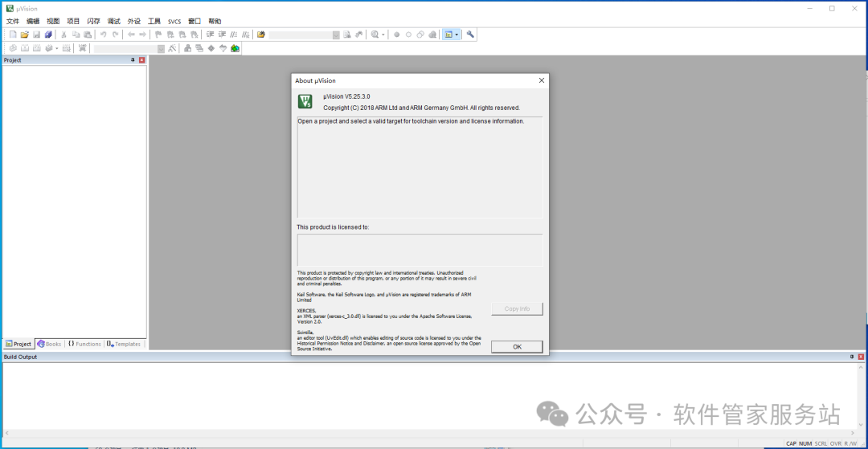Open the 帮助 menu
868x449 pixels.
tap(215, 21)
